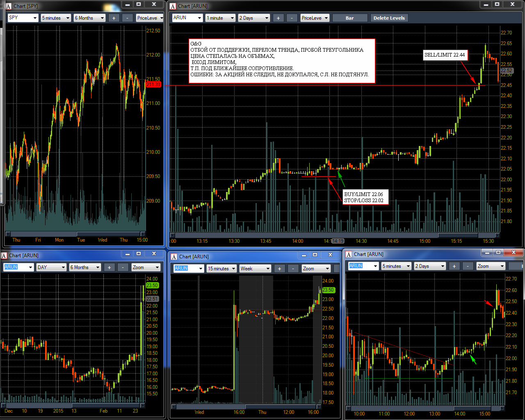Click minus button in the 1 minute ARUN chart

click(292, 18)
